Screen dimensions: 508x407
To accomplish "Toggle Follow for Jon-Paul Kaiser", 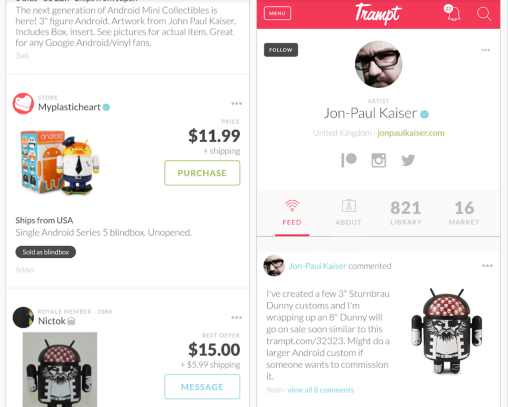I will (281, 50).
